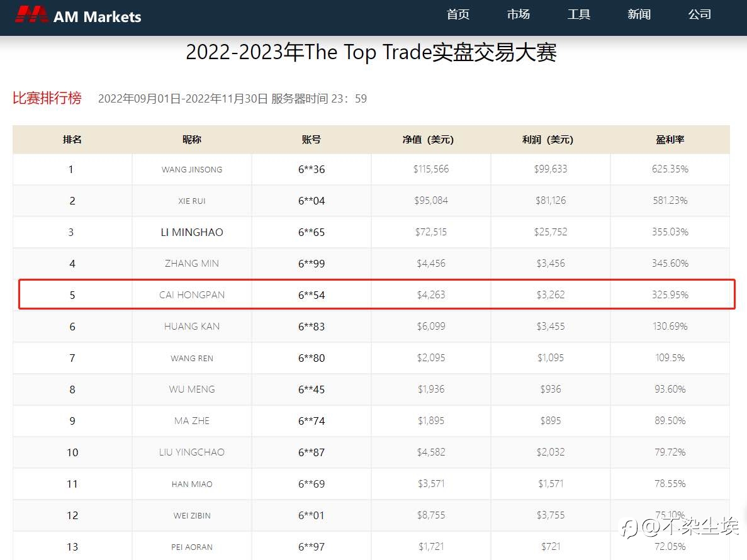
Task: Click profit rate 345.60%
Action: click(x=670, y=264)
